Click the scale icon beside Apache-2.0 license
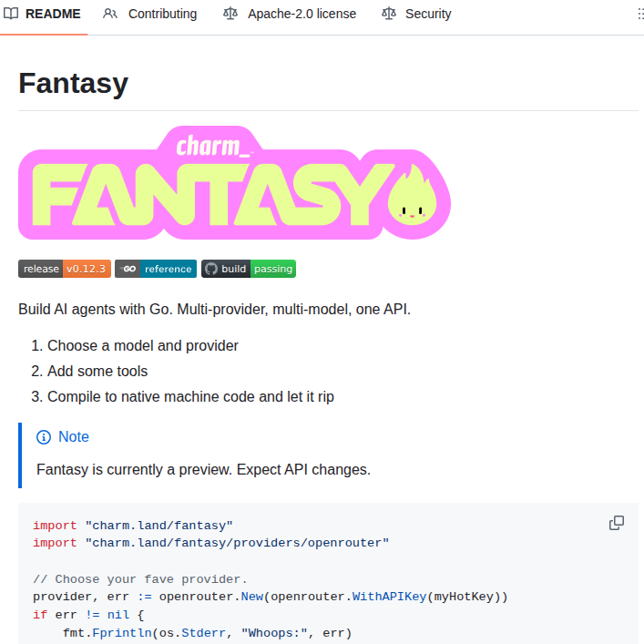The width and height of the screenshot is (644, 644). point(230,14)
